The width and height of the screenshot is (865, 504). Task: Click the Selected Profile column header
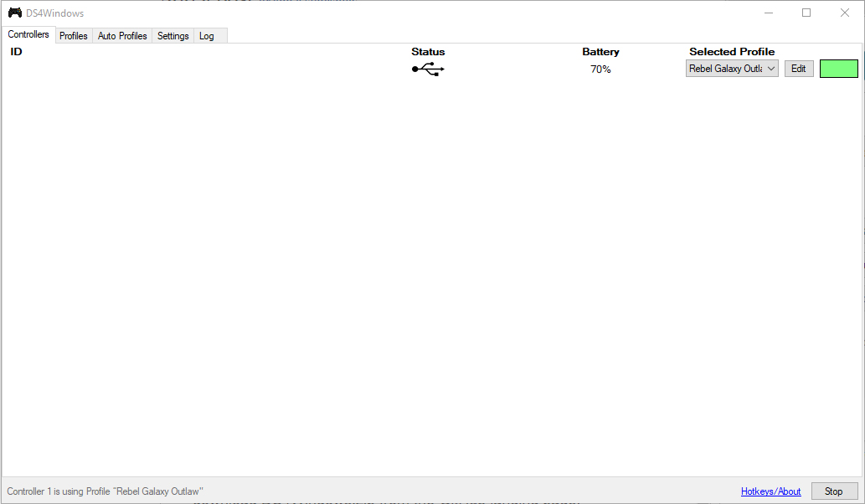(x=732, y=52)
